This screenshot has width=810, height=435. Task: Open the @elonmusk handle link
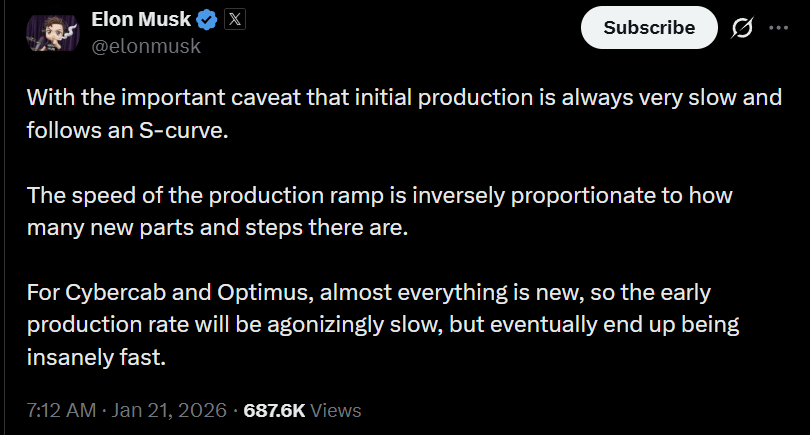point(146,45)
